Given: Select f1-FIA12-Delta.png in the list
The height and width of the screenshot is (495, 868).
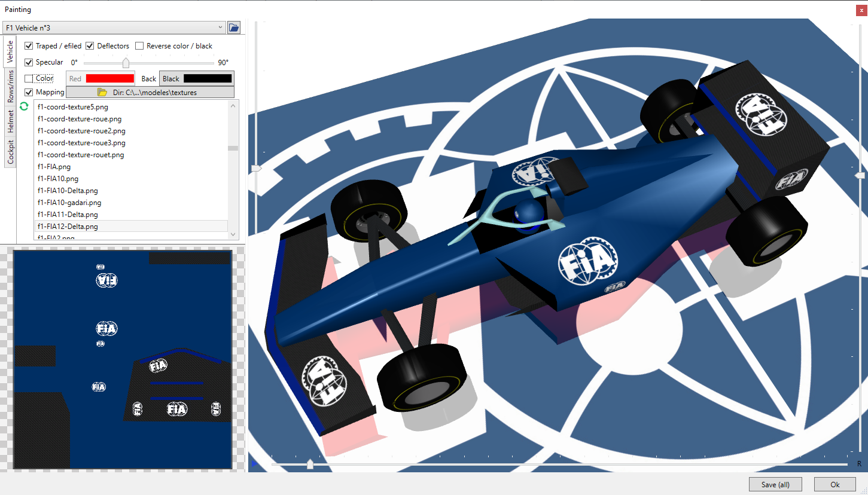Looking at the screenshot, I should [x=131, y=227].
